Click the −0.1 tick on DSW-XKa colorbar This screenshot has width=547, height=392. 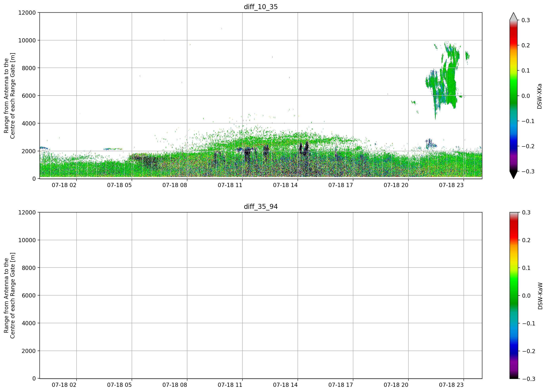tap(528, 121)
